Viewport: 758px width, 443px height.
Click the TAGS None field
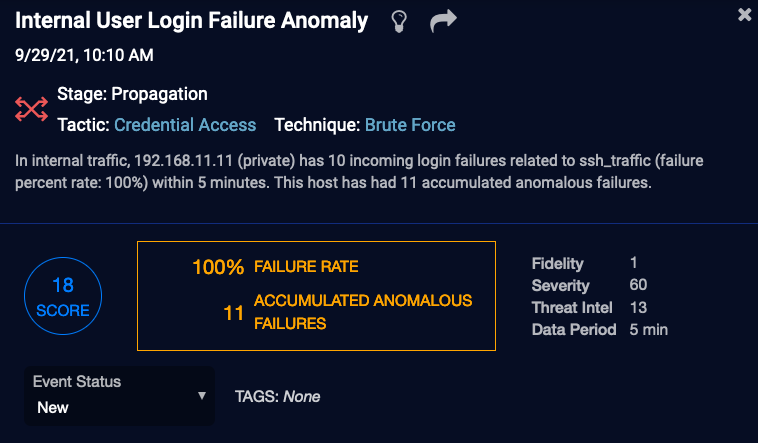(x=277, y=397)
